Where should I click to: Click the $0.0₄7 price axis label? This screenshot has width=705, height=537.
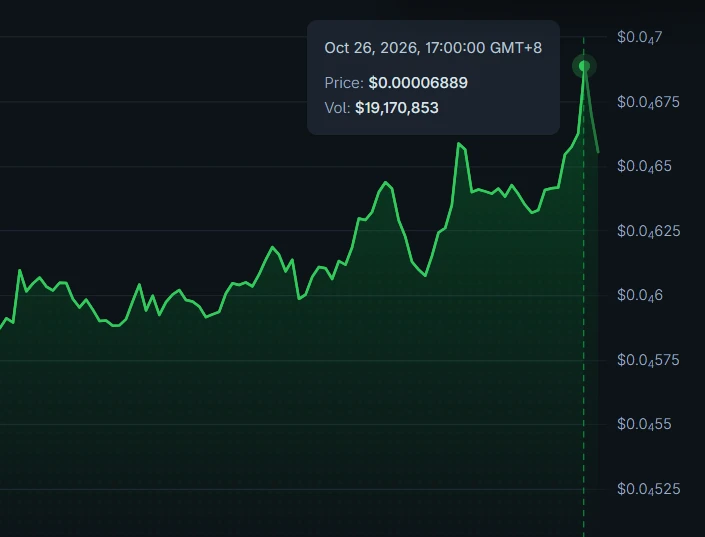click(x=639, y=37)
